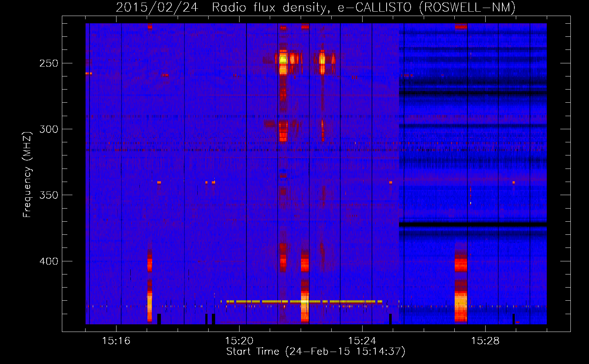The height and width of the screenshot is (364, 589).
Task: Select the 300 frequency tick label
Action: (x=49, y=129)
